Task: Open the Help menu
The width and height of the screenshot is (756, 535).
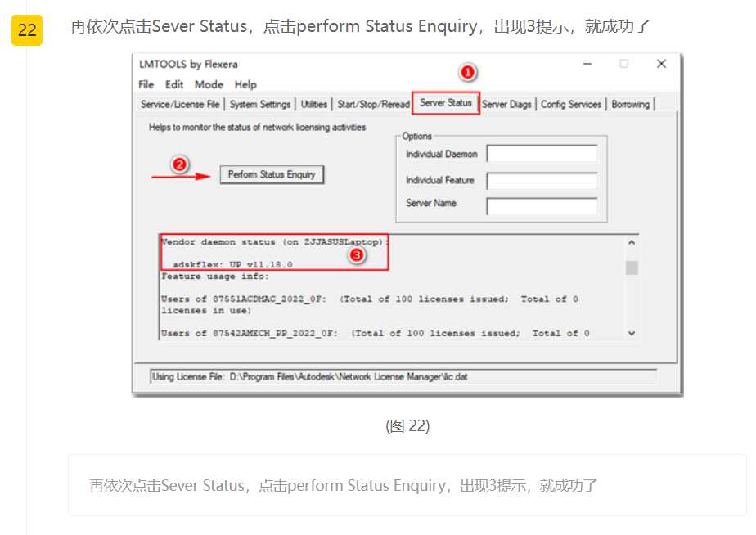Action: (x=245, y=84)
